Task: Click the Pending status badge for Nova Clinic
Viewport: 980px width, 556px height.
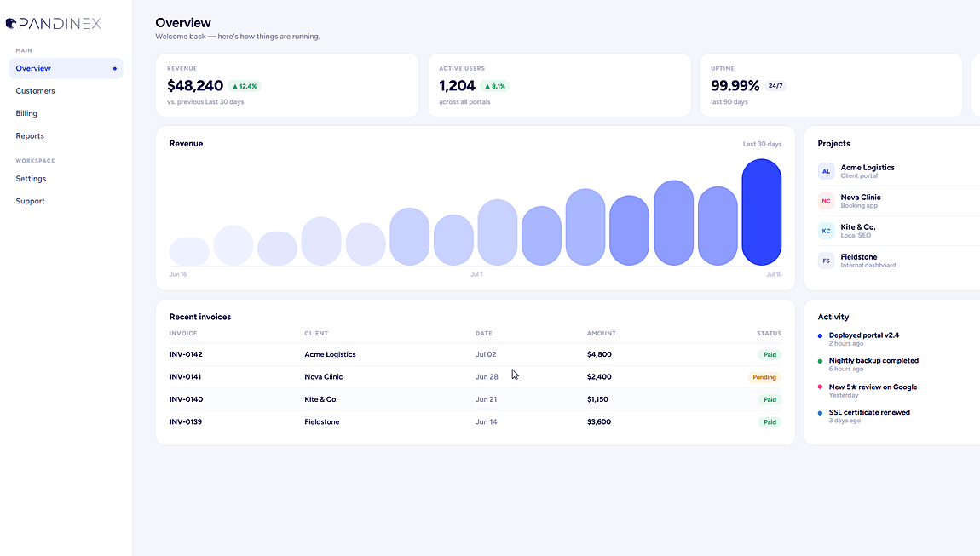Action: coord(764,377)
